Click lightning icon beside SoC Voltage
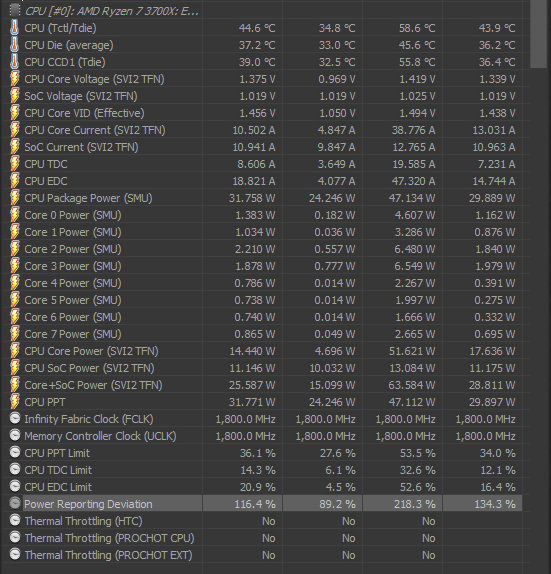 [x=15, y=96]
